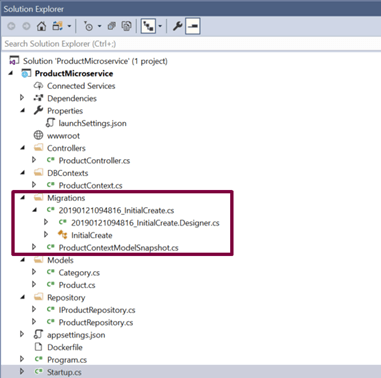Collapse 20190121094816_InitialCreate.cs node
Viewport: 381px width, 378px height.
(34, 210)
